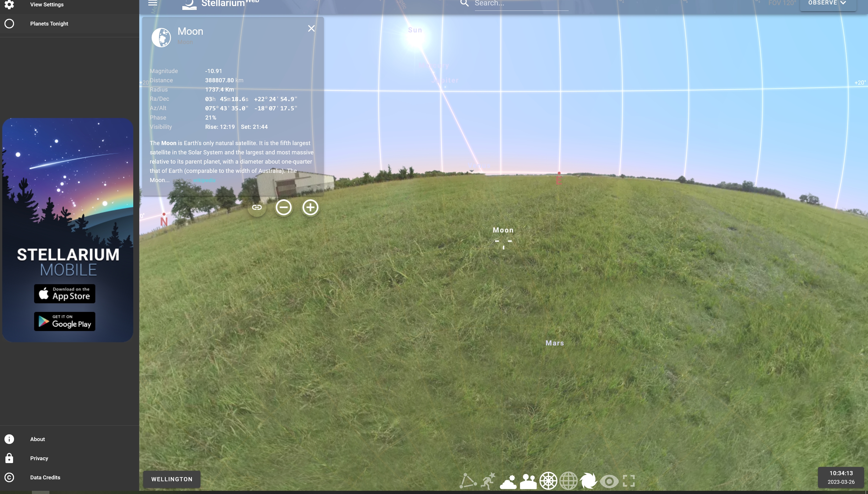The height and width of the screenshot is (494, 868).
Task: Click into the Search field
Action: coord(521,4)
